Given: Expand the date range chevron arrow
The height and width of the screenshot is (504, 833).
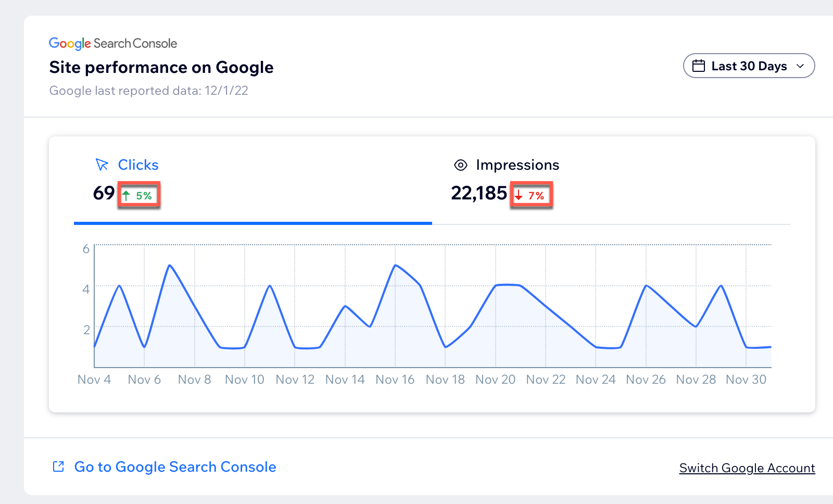Looking at the screenshot, I should [x=800, y=66].
